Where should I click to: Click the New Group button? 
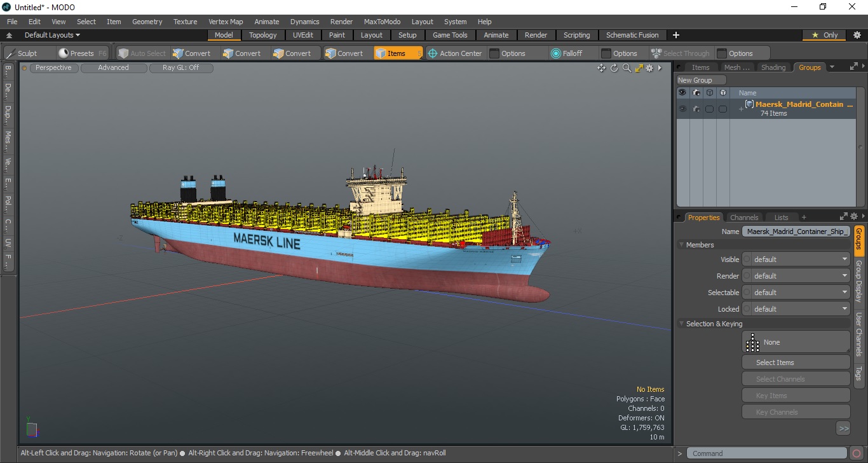(x=700, y=80)
